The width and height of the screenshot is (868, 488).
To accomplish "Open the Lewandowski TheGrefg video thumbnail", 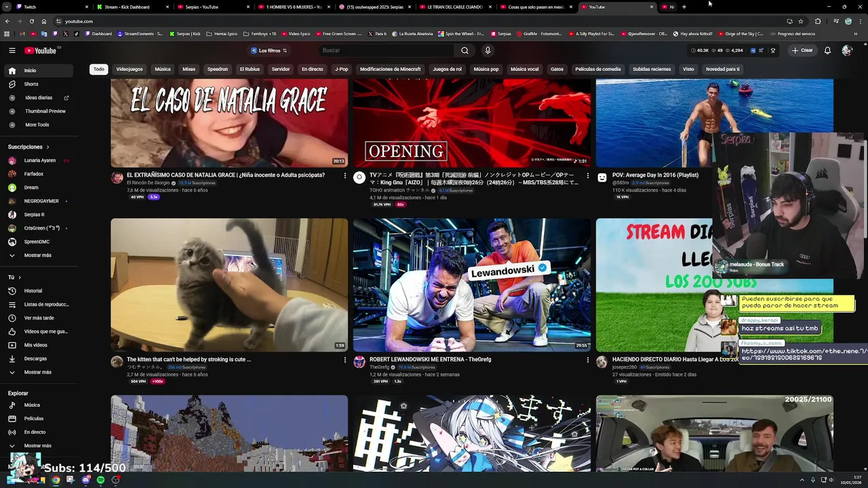I will (x=471, y=285).
